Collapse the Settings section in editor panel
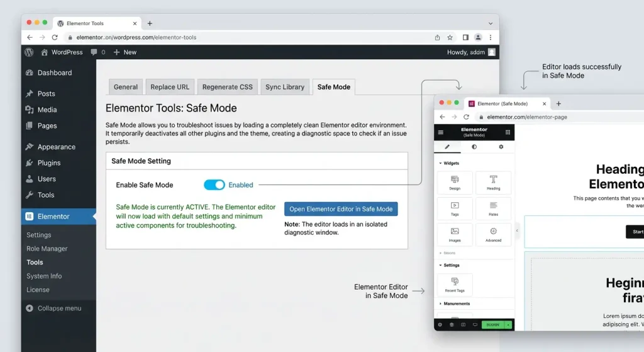644x352 pixels. click(x=449, y=265)
